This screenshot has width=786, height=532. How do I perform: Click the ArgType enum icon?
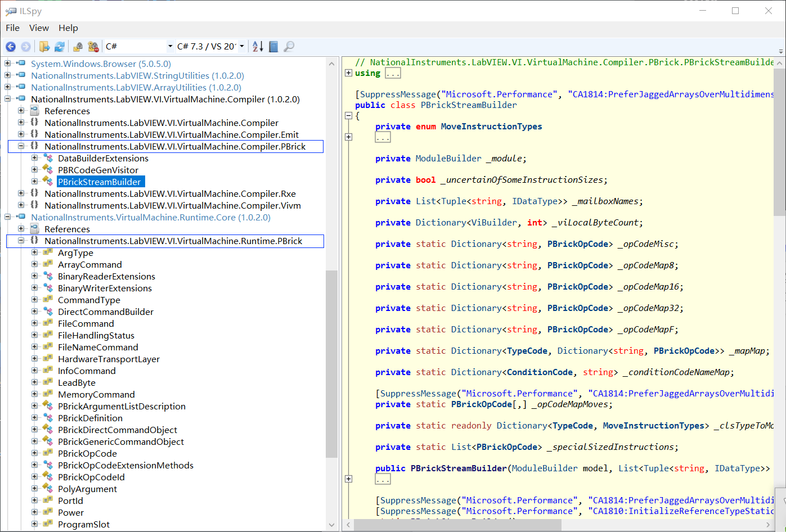coord(48,253)
